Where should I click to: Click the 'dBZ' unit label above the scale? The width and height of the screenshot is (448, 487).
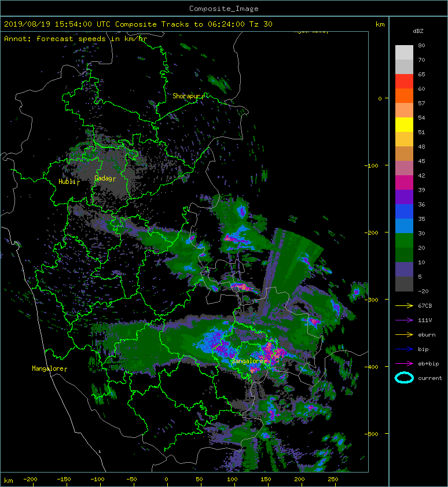click(418, 31)
